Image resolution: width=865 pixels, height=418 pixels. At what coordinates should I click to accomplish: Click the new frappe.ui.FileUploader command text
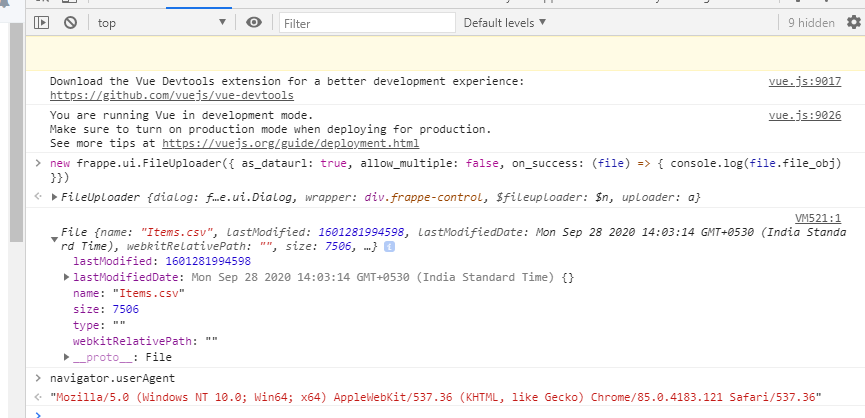coord(445,170)
